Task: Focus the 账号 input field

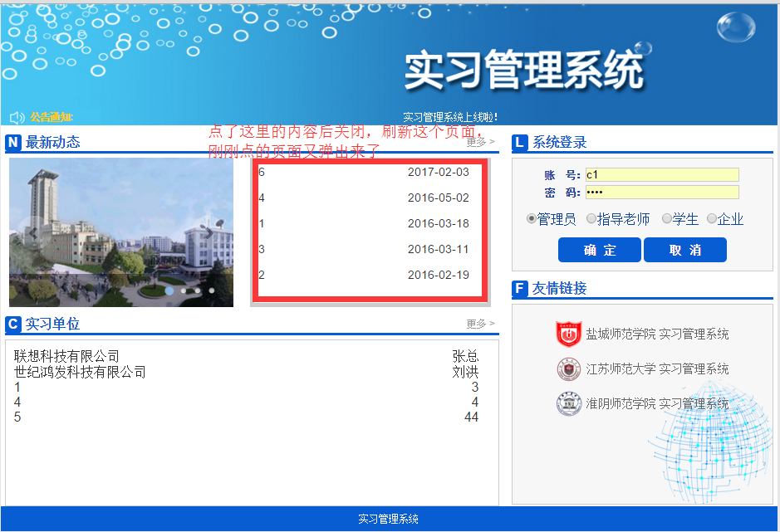Action: point(662,174)
